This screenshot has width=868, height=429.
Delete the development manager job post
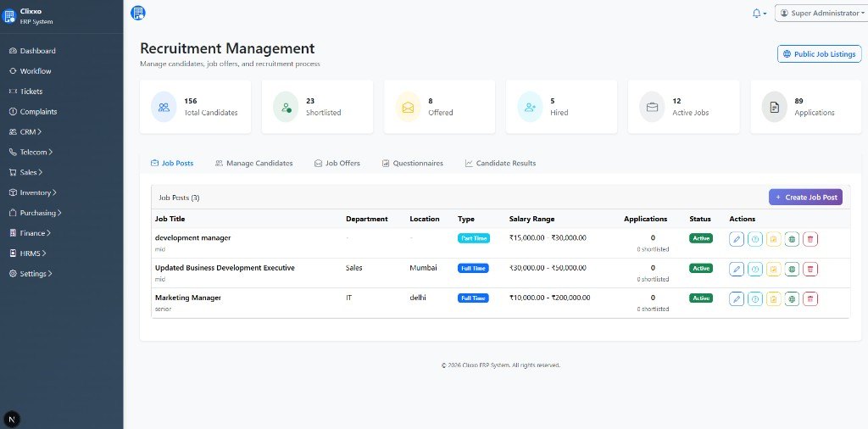tap(810, 239)
